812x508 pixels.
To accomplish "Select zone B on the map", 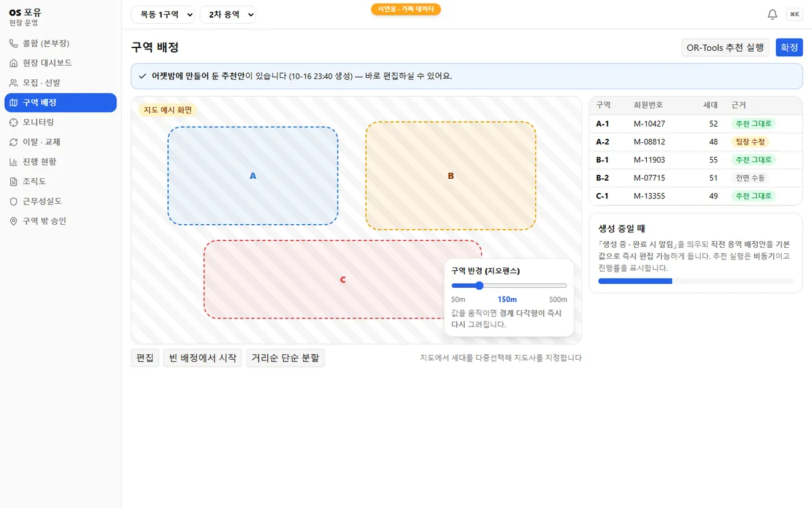I will tap(451, 175).
